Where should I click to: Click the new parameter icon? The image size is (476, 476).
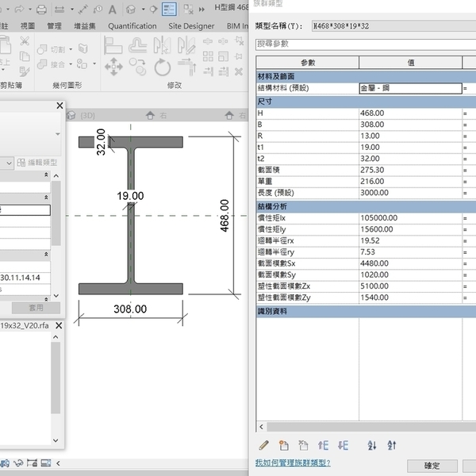pyautogui.click(x=283, y=446)
